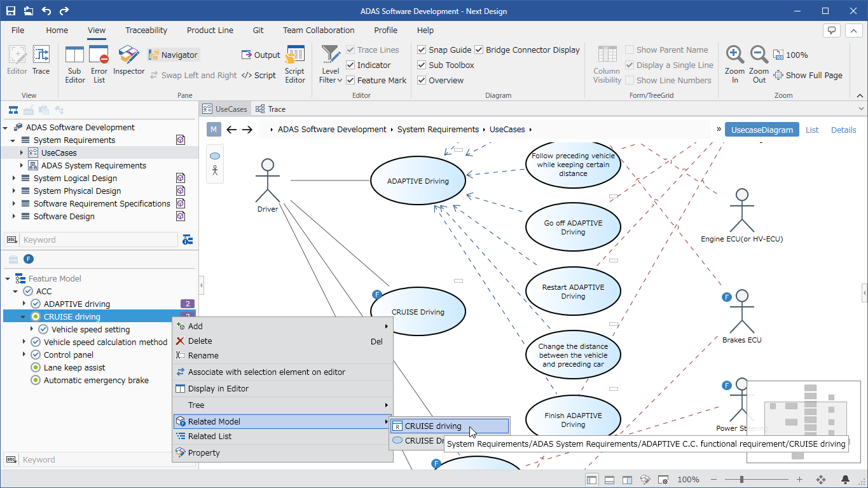The width and height of the screenshot is (868, 488).
Task: Switch to the Details view link
Action: 843,130
